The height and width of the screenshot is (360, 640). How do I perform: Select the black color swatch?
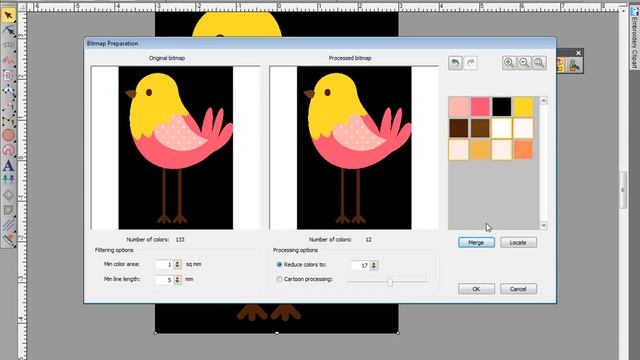point(502,107)
